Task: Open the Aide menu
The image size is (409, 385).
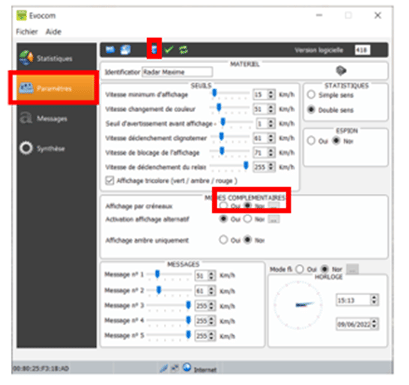Action: 53,32
